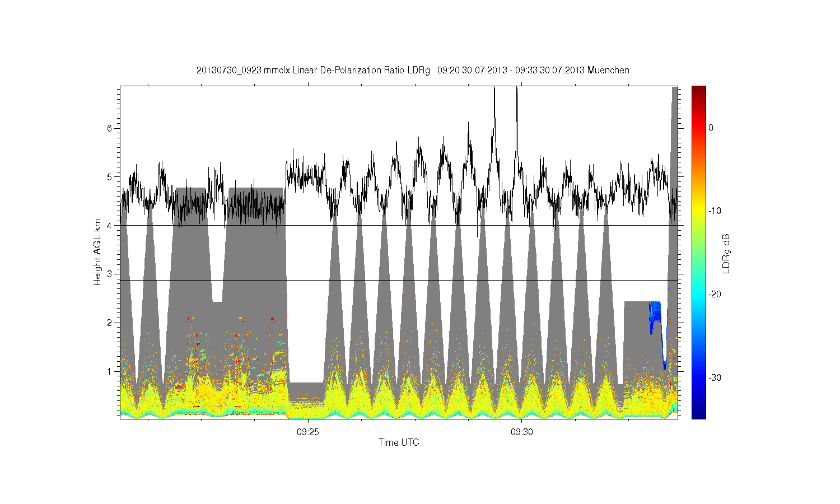Click the -10 colorbar tick label
The width and height of the screenshot is (840, 504).
pos(715,211)
